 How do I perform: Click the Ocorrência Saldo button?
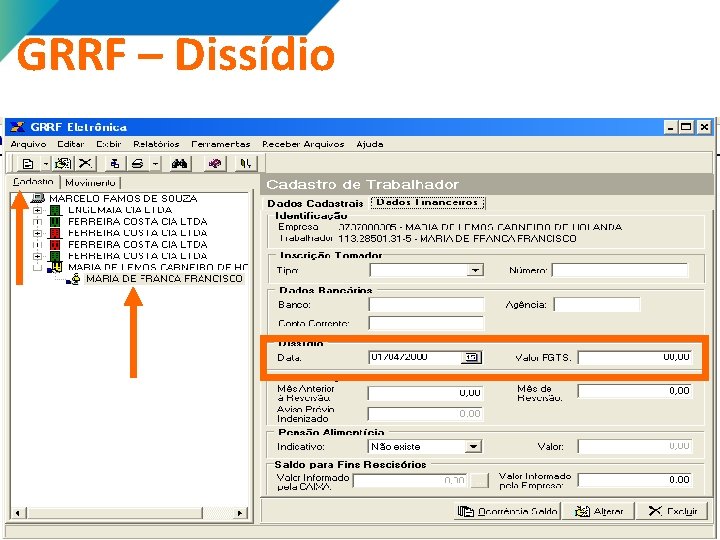click(507, 511)
